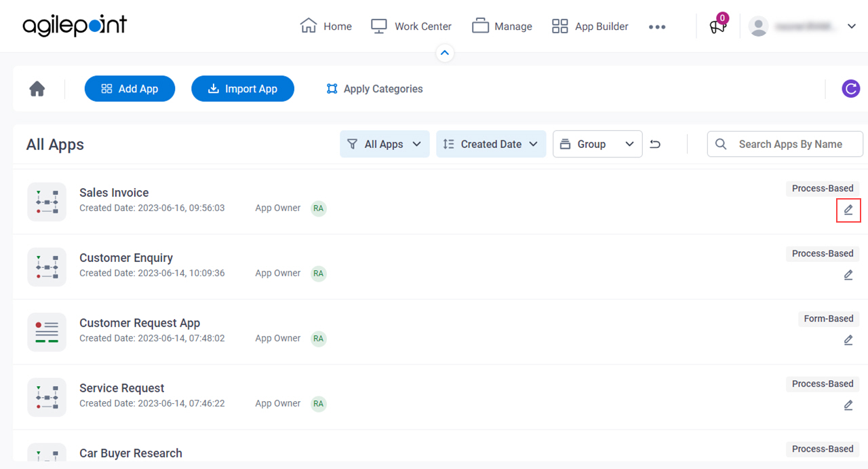Viewport: 868px width, 469px height.
Task: Open the Car Buyer Research app
Action: click(131, 453)
